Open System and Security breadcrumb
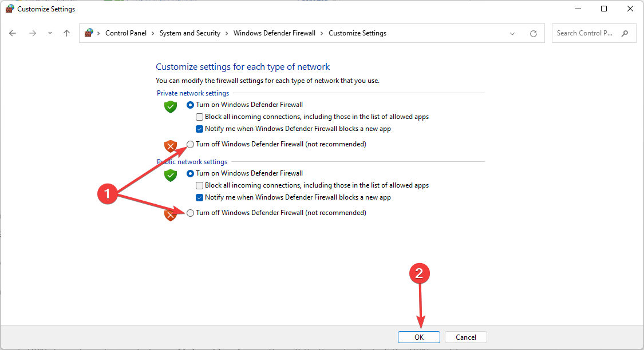This screenshot has height=350, width=644. [x=189, y=33]
